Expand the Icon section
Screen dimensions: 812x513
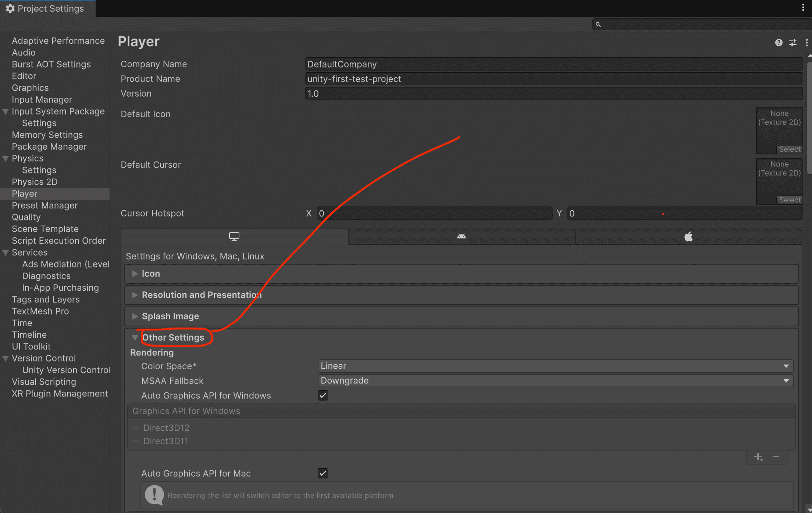(x=462, y=274)
